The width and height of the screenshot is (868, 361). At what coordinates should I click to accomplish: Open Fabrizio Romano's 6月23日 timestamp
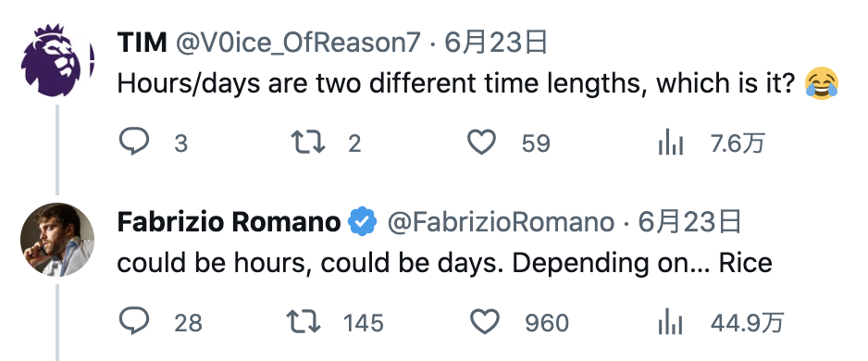(689, 222)
